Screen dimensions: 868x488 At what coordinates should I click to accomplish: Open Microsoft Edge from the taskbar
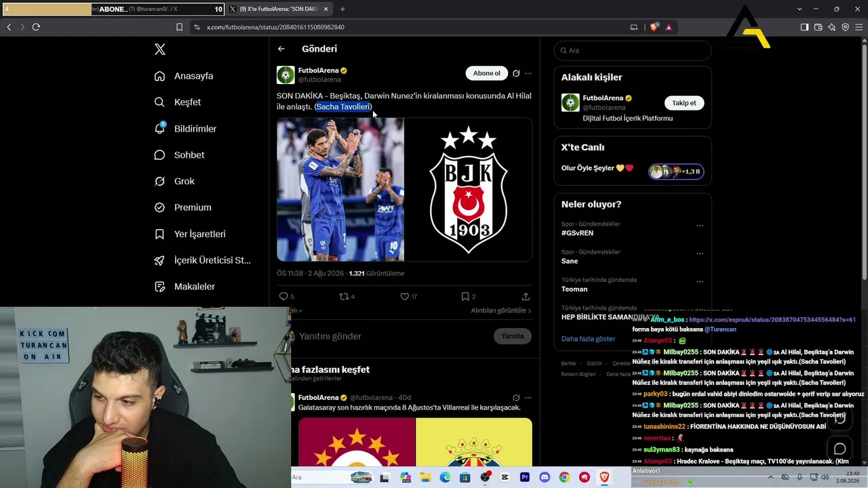pyautogui.click(x=445, y=478)
